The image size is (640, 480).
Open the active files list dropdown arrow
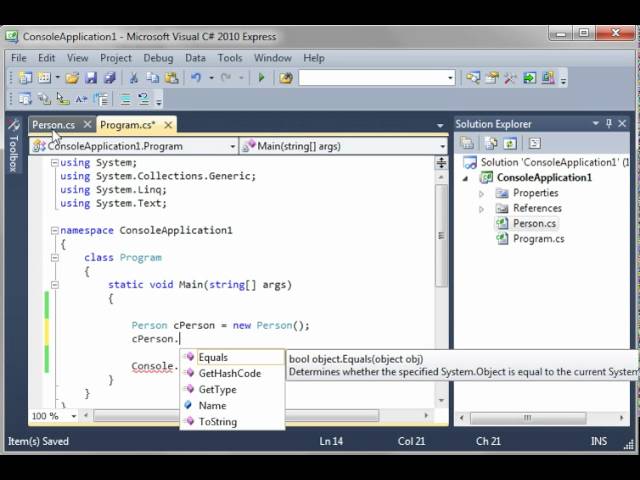(440, 125)
